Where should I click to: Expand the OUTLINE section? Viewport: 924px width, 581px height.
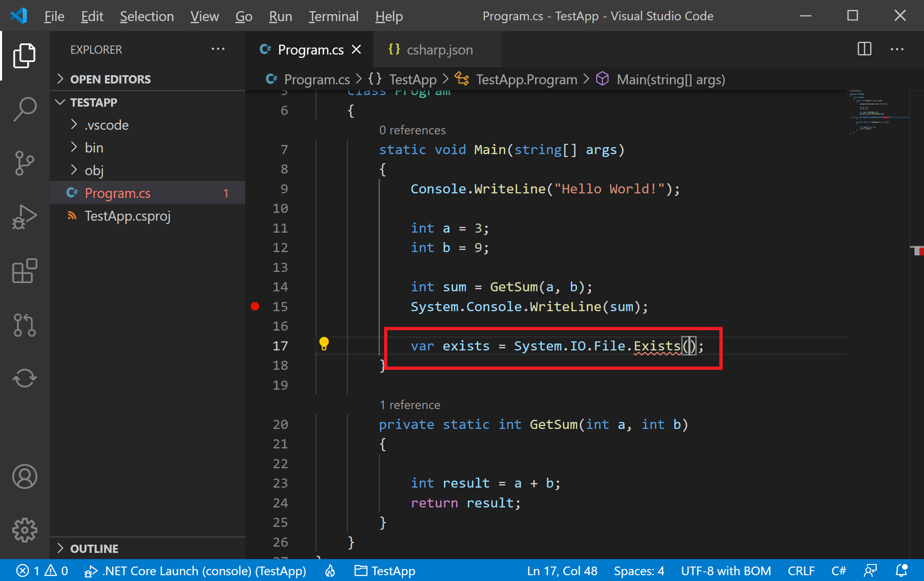94,548
